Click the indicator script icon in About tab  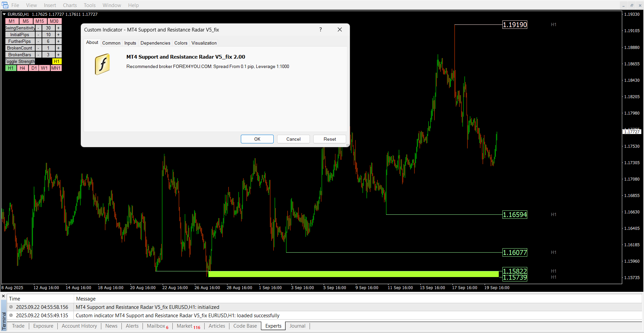pyautogui.click(x=102, y=64)
